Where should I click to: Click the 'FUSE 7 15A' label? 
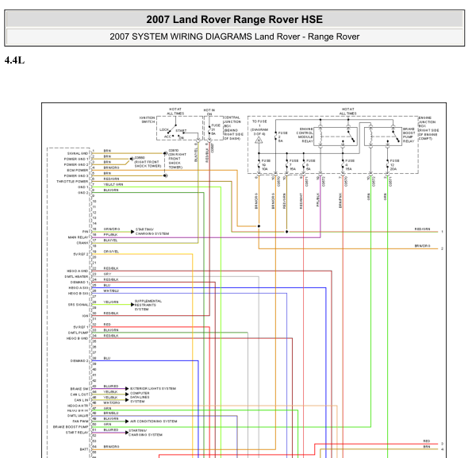pos(294,164)
